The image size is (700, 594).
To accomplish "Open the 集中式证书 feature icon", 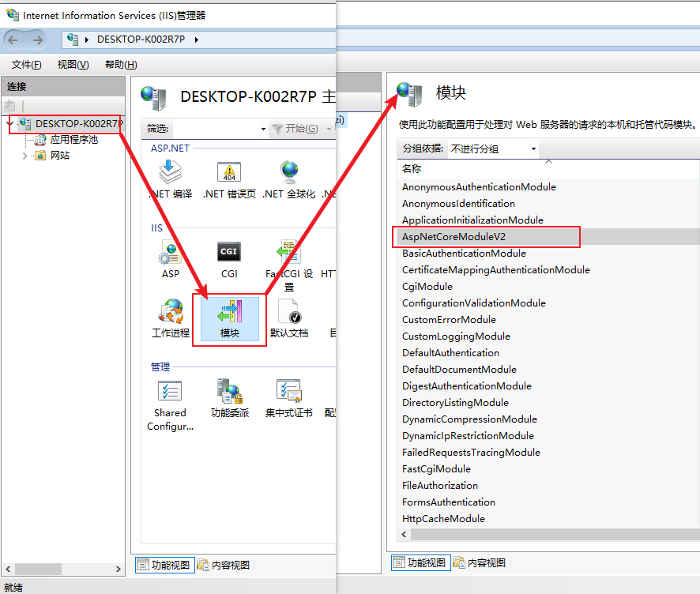I will click(x=289, y=399).
